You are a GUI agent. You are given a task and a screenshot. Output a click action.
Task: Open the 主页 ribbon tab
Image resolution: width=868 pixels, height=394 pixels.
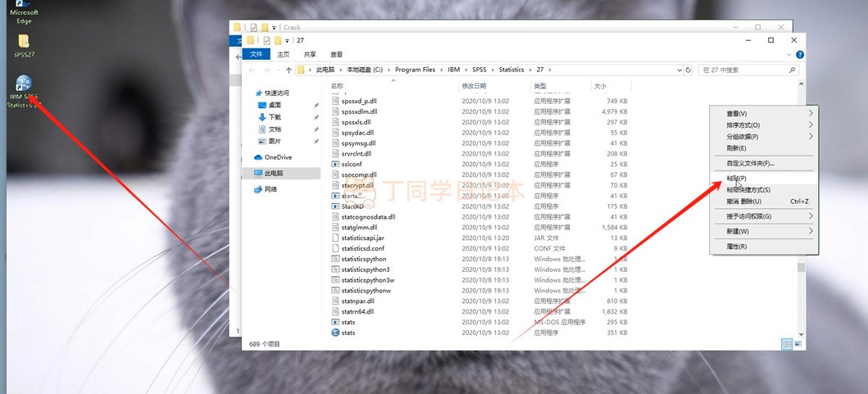284,54
